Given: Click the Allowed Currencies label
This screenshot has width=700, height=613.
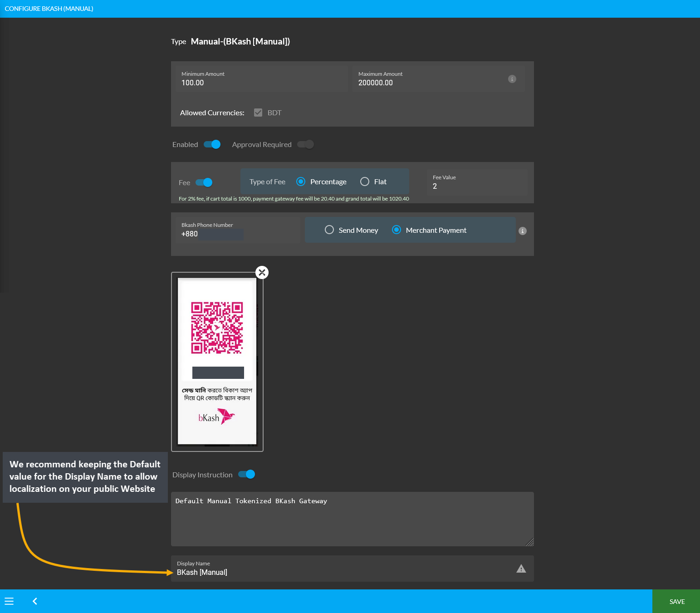Looking at the screenshot, I should tap(212, 113).
